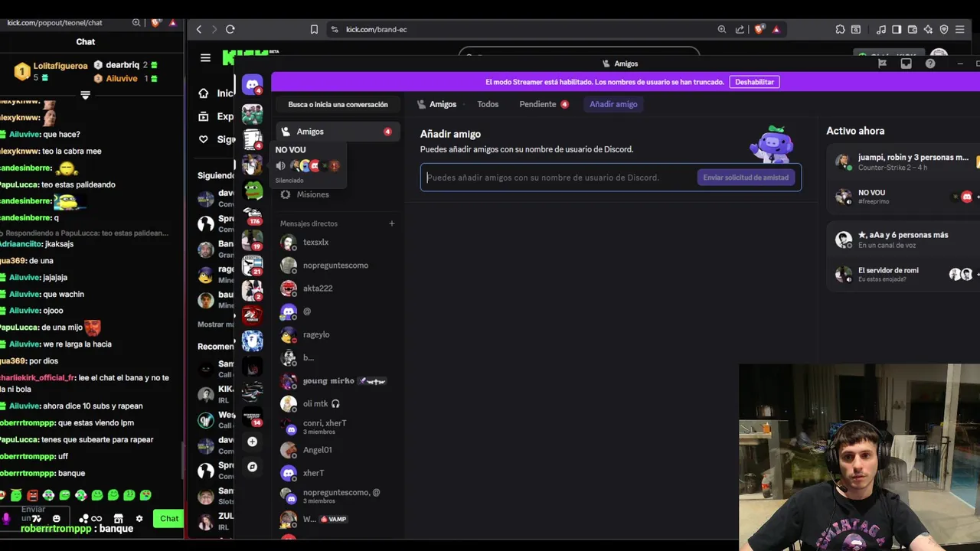Open direct message with Angel01
Screen dimensions: 980x551
coord(337,450)
